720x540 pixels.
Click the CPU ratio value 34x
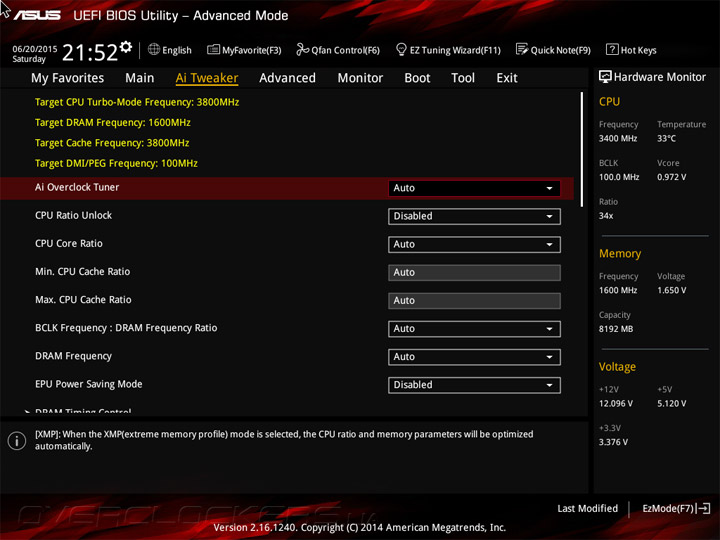pos(606,216)
